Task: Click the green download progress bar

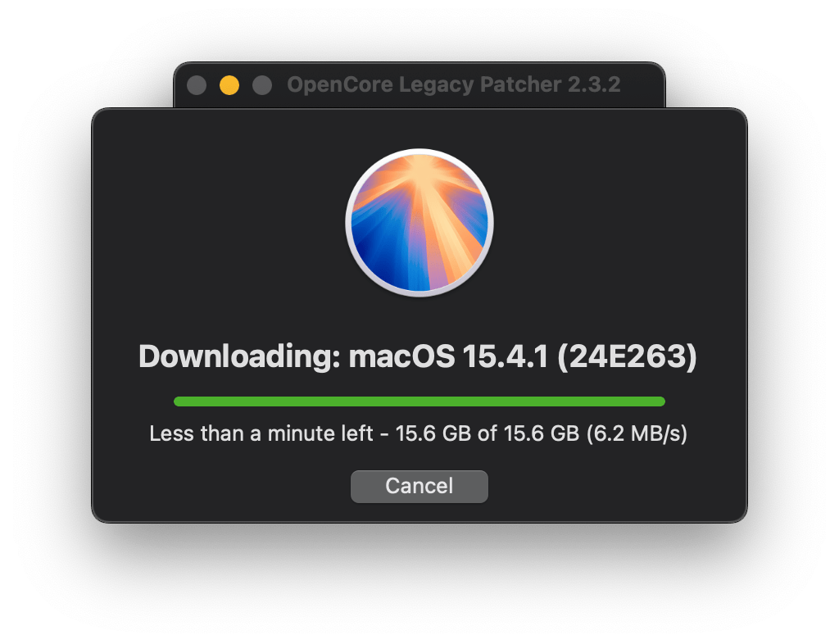Action: click(x=419, y=401)
